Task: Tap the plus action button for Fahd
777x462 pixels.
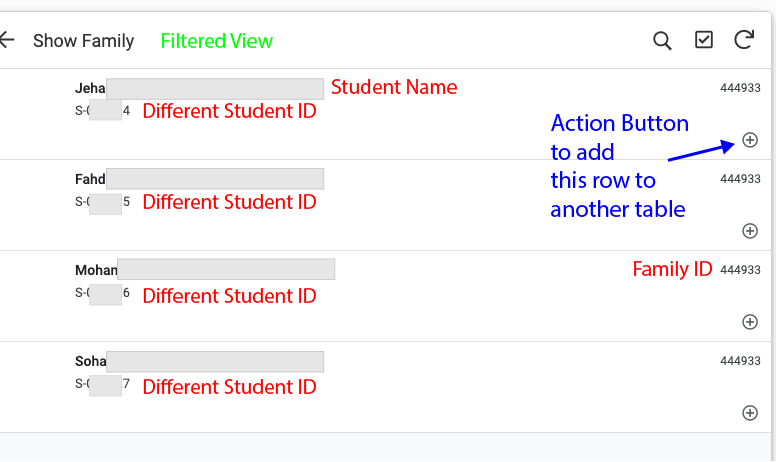Action: click(x=750, y=231)
